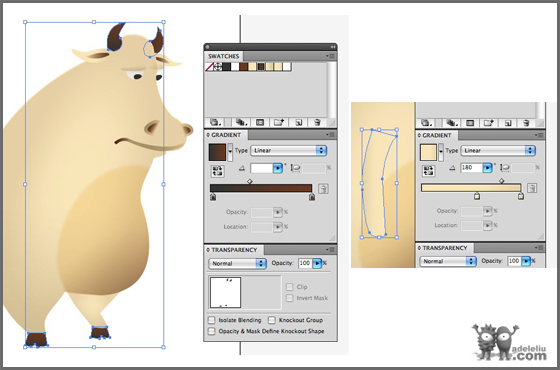Screen dimensions: 560x370
Task: Click Delete Swatch trash in the full Swatches panel
Action: (317, 122)
